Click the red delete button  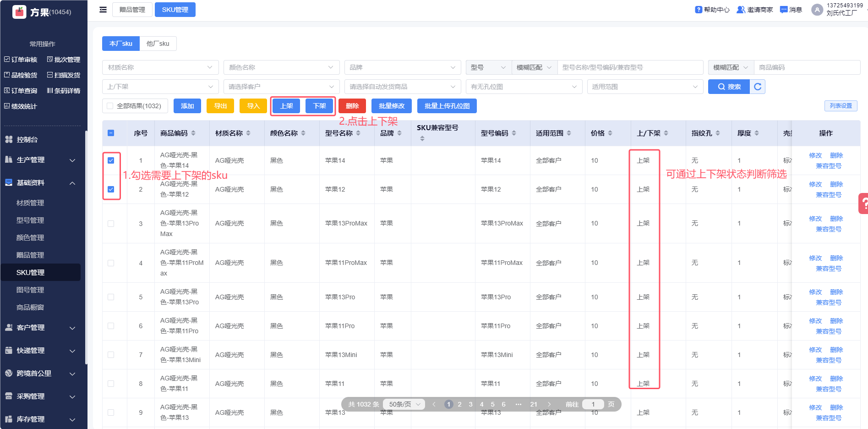[x=352, y=106]
